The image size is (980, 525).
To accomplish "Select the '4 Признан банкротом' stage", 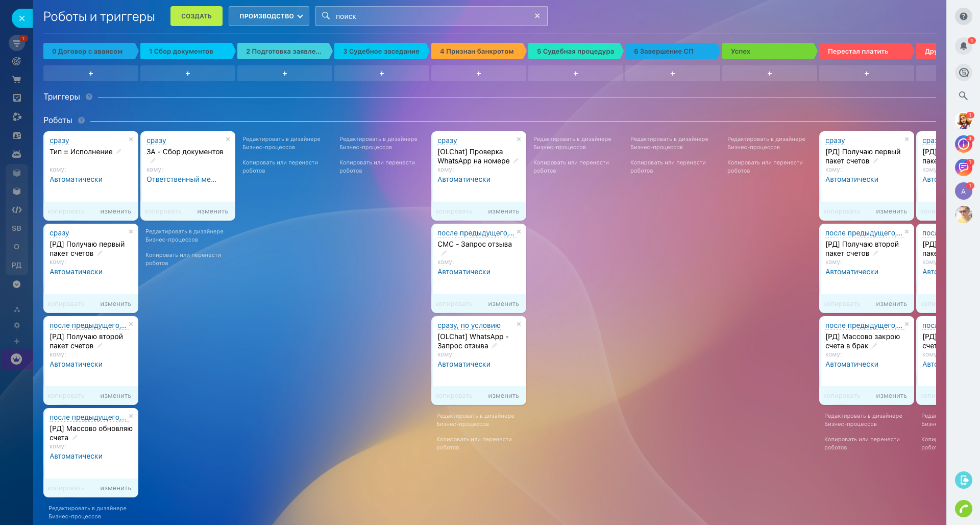I will pyautogui.click(x=478, y=51).
